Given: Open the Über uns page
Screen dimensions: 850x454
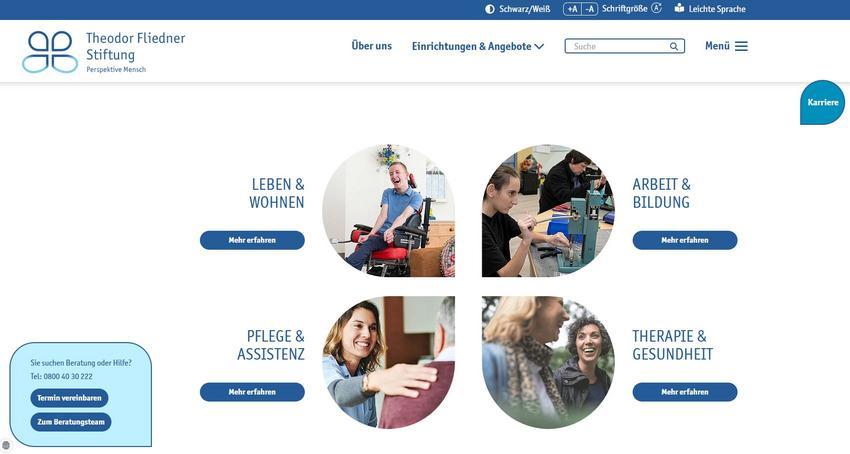Looking at the screenshot, I should [x=371, y=46].
